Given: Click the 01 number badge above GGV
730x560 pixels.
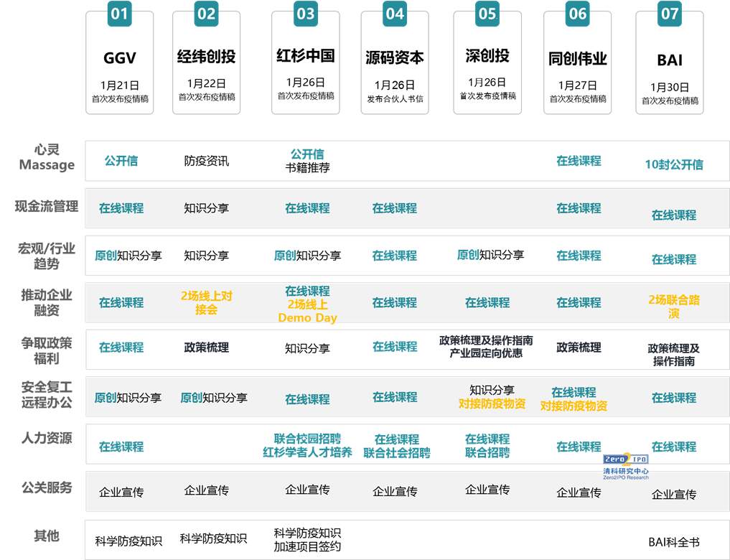Looking at the screenshot, I should tap(120, 14).
